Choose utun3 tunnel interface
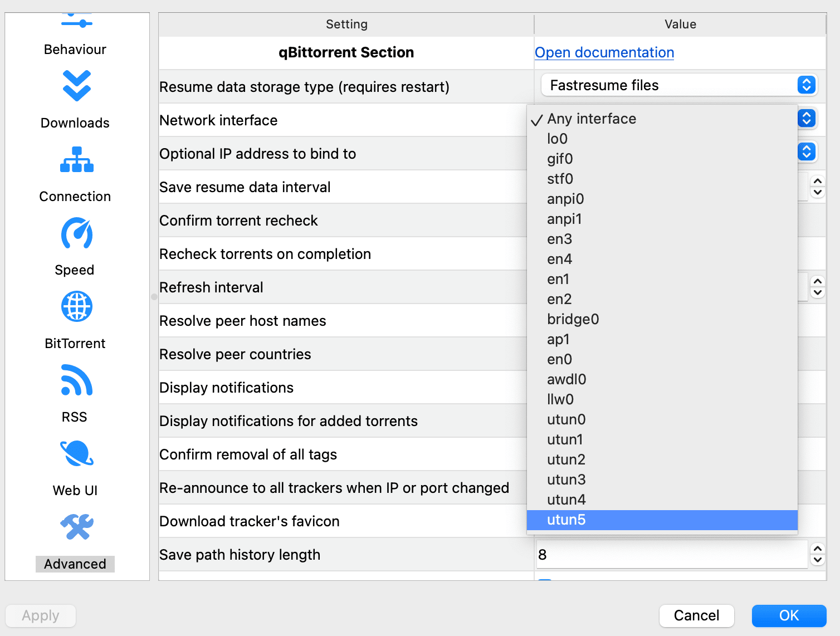 [x=662, y=480]
